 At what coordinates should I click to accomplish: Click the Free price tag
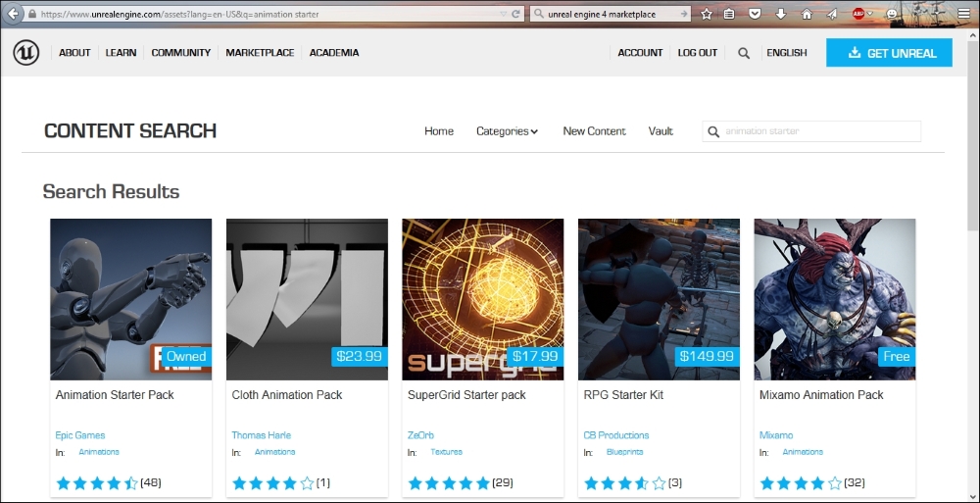tap(897, 357)
